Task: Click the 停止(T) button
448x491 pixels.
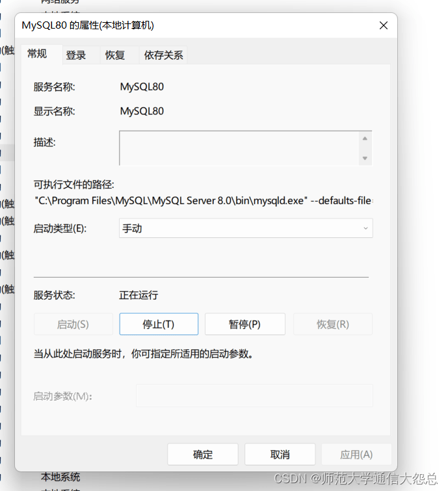Action: tap(159, 324)
